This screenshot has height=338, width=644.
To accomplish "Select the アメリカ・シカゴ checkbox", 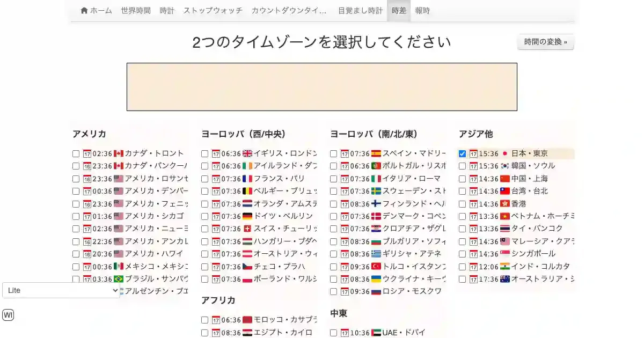I will coord(76,217).
